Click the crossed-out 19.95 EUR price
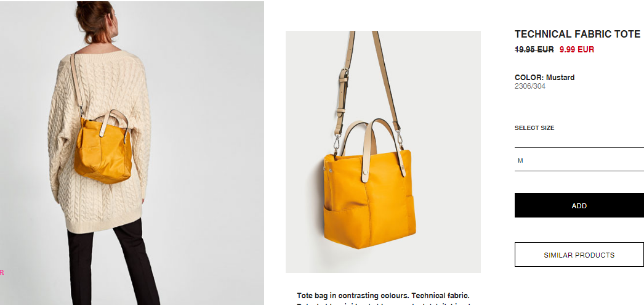 (534, 50)
